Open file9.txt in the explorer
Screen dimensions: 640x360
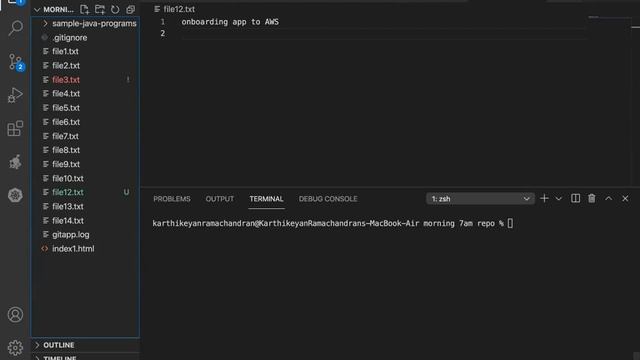point(85,164)
